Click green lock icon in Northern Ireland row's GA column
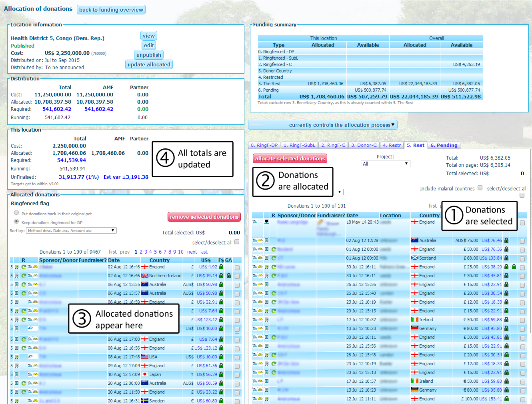This screenshot has height=404, width=532. pyautogui.click(x=229, y=276)
